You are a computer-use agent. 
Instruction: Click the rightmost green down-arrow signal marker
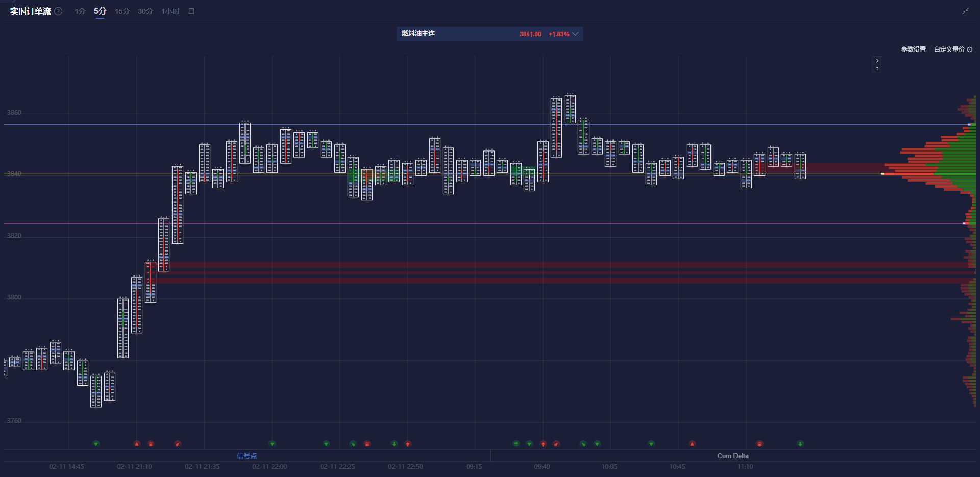[x=800, y=444]
